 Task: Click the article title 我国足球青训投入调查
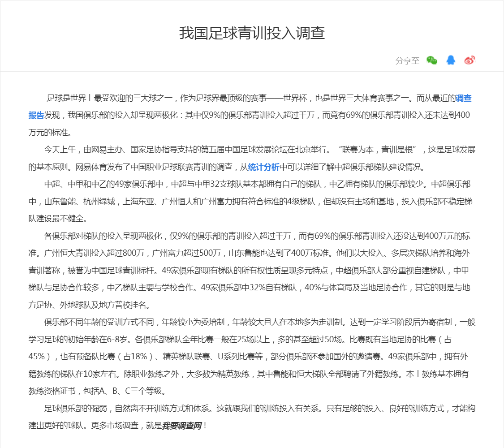pyautogui.click(x=252, y=33)
